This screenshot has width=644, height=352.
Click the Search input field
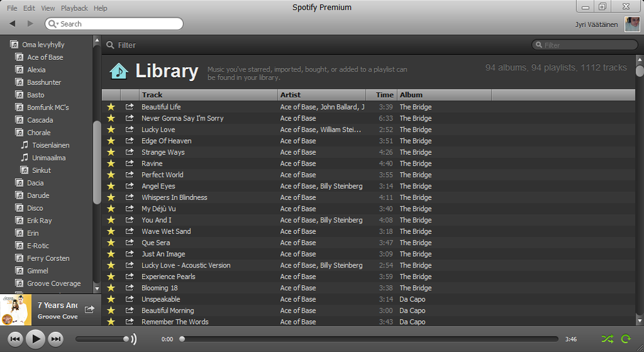114,24
